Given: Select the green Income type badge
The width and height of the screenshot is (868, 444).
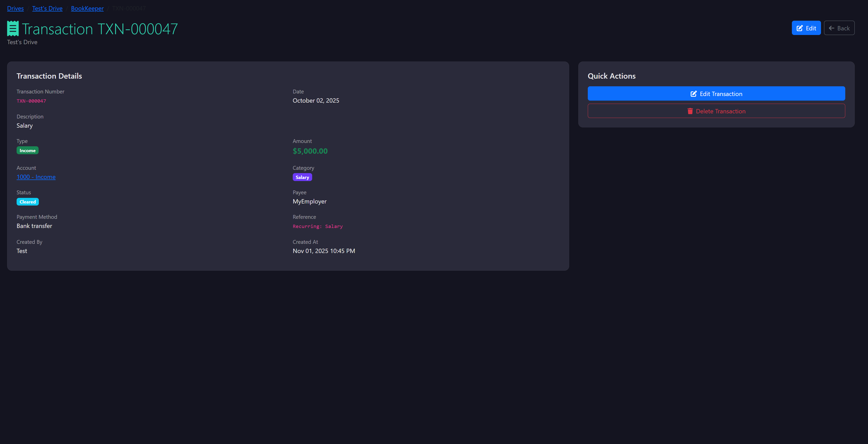Looking at the screenshot, I should pyautogui.click(x=27, y=150).
